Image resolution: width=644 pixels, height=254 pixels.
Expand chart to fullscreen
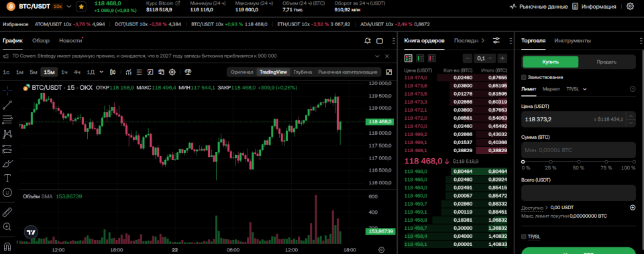point(389,72)
